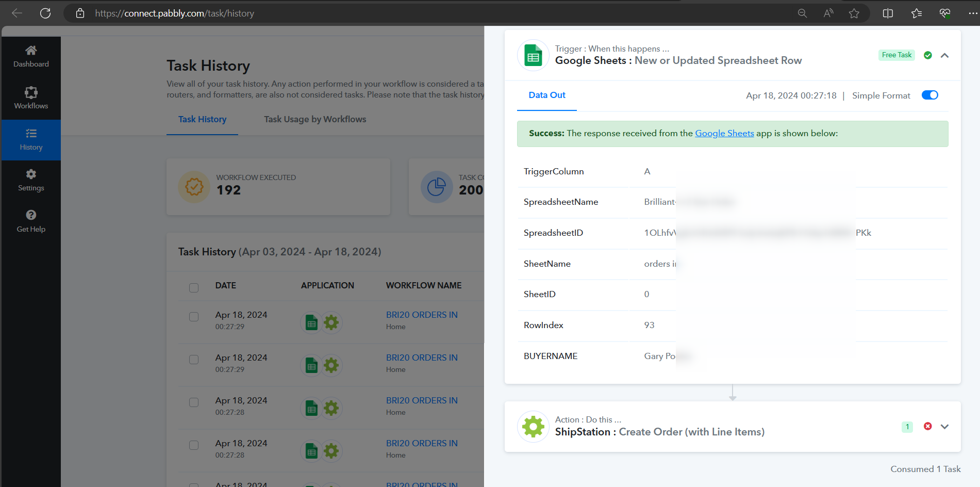The width and height of the screenshot is (980, 487).
Task: Click the APPLICATION column header
Action: (x=327, y=285)
